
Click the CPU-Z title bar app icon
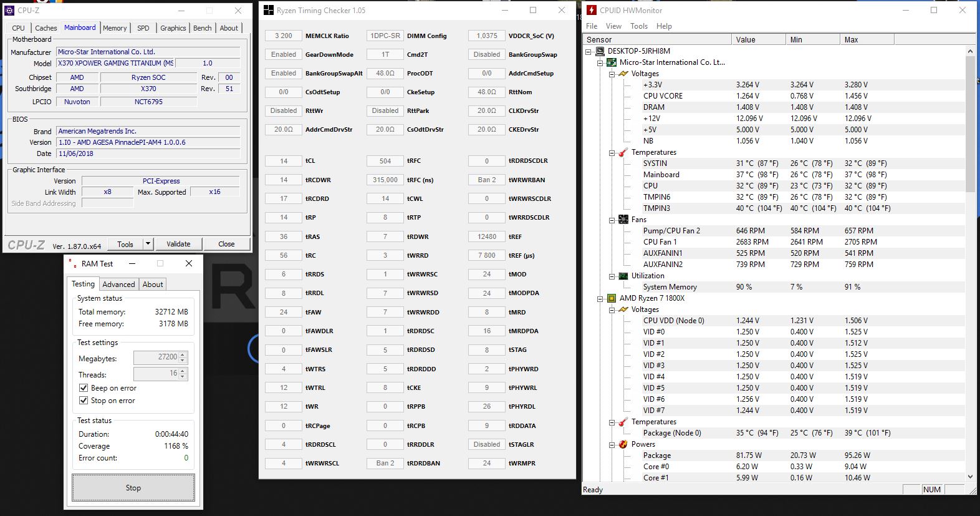tap(9, 11)
